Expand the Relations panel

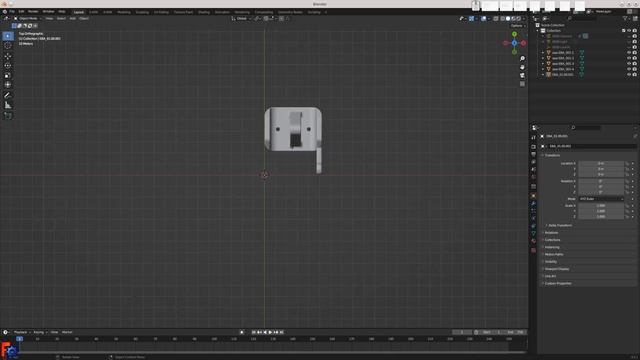point(551,233)
